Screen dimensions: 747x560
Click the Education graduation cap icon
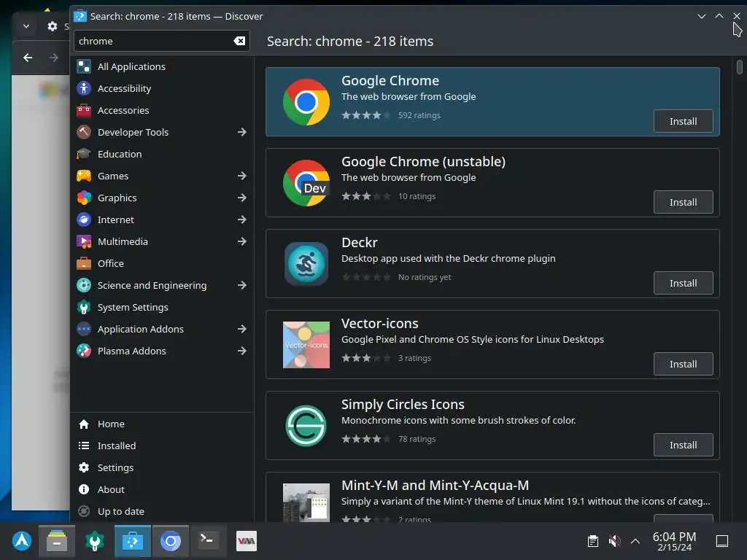84,155
